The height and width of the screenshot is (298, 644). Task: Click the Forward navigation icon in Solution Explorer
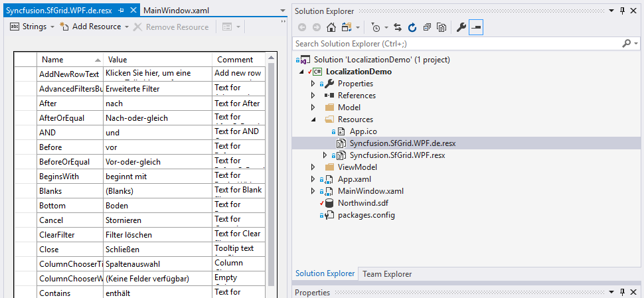[x=316, y=27]
